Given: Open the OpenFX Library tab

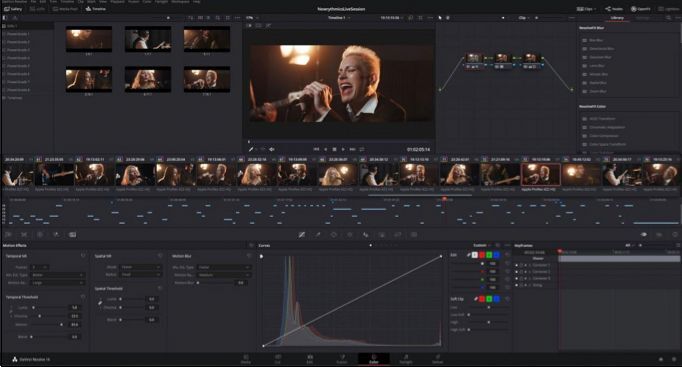Looking at the screenshot, I should [617, 18].
